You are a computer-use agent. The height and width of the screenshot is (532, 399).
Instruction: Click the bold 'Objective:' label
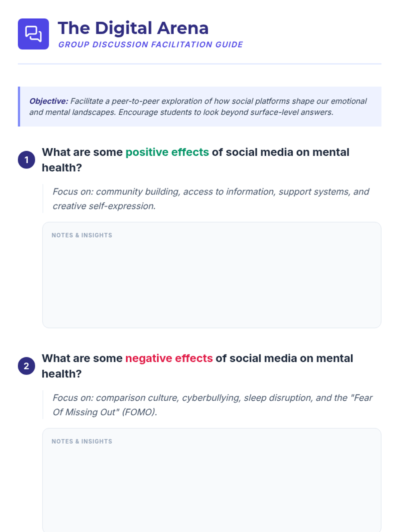click(49, 101)
